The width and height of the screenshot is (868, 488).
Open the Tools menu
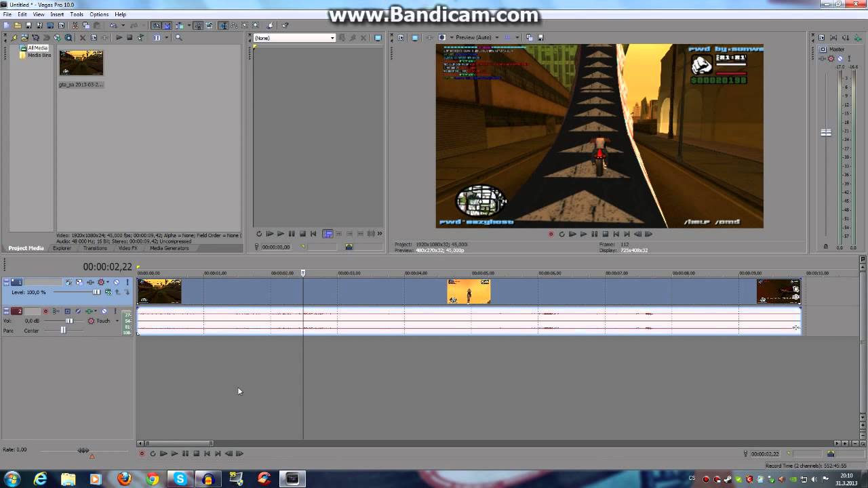point(77,14)
